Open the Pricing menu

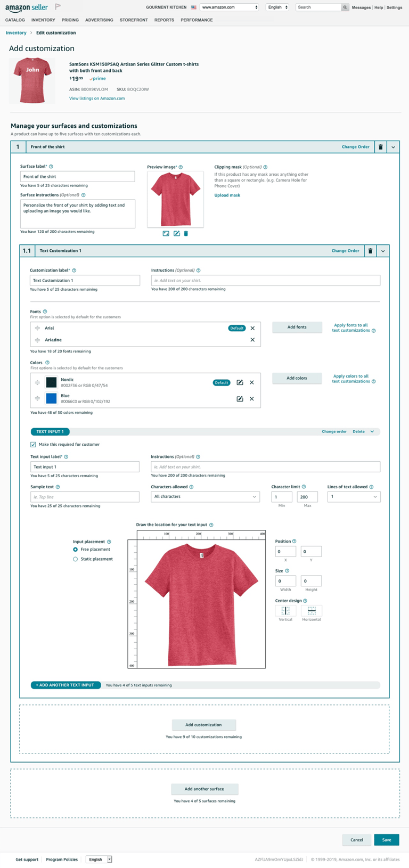click(70, 20)
